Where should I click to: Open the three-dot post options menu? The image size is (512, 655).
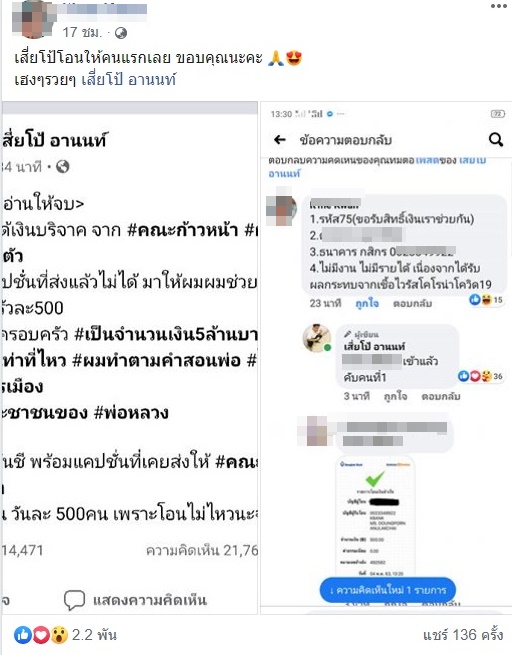(x=498, y=6)
